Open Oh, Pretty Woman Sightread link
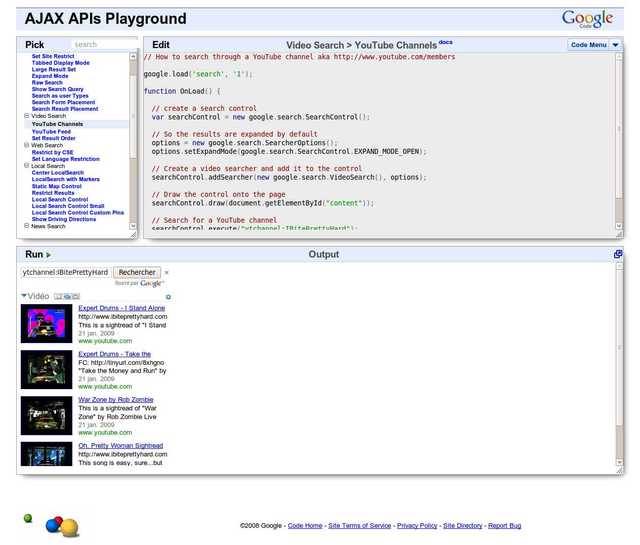This screenshot has width=640, height=545. click(121, 446)
